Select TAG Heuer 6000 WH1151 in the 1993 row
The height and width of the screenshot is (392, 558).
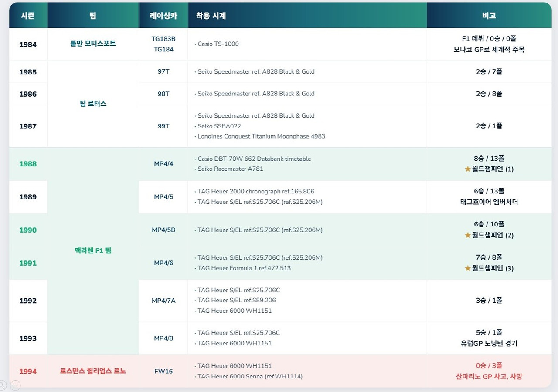pos(233,343)
